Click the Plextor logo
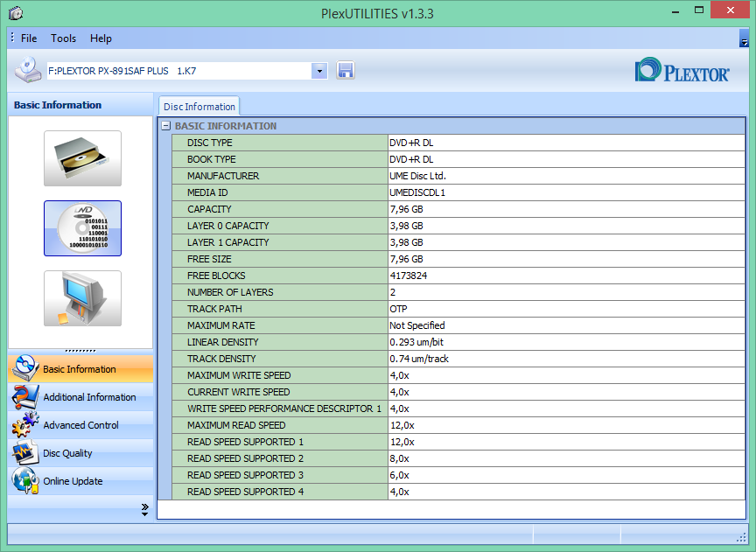 (x=682, y=71)
